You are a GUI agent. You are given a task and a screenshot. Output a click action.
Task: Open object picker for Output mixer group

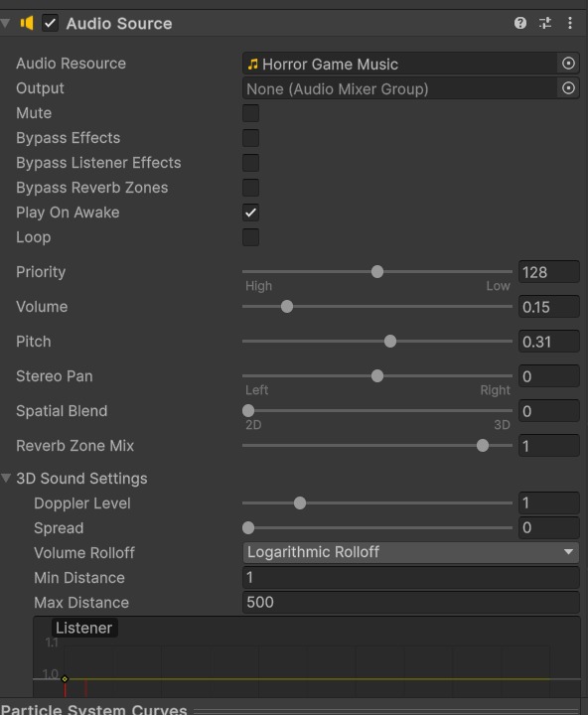pyautogui.click(x=568, y=88)
